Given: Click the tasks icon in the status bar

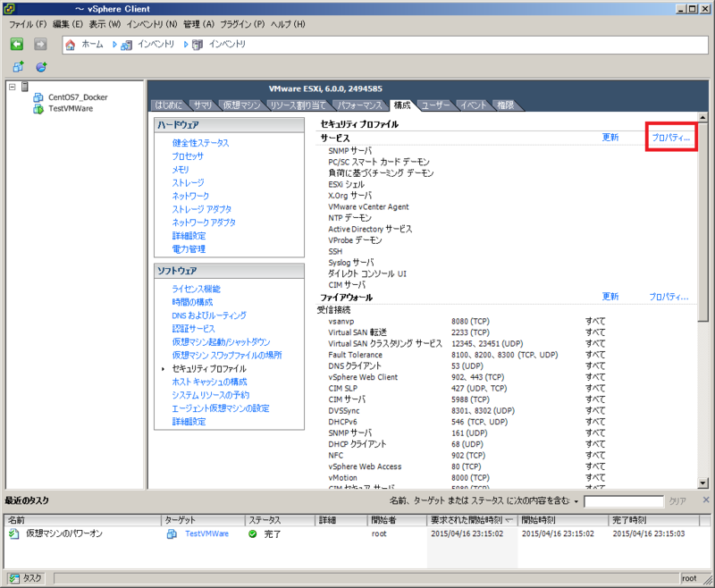Looking at the screenshot, I should point(14,578).
